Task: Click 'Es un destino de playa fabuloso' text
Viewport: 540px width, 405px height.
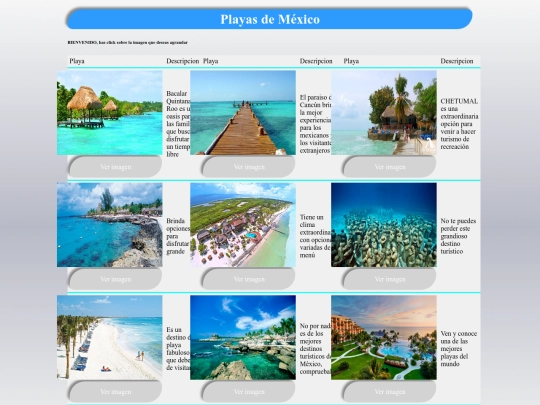Action: [x=178, y=349]
